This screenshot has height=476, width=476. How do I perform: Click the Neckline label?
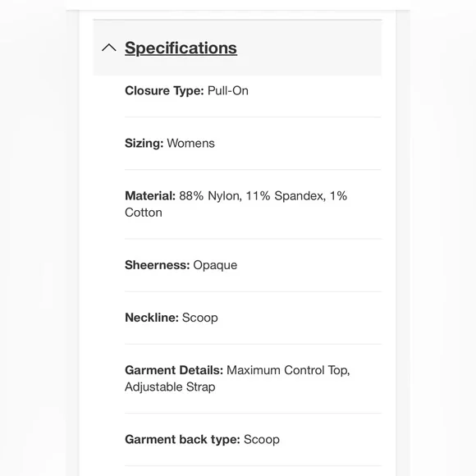click(x=152, y=318)
